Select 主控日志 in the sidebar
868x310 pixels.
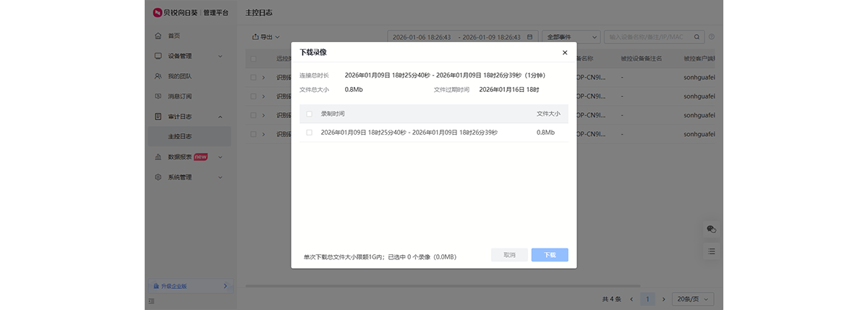190,136
